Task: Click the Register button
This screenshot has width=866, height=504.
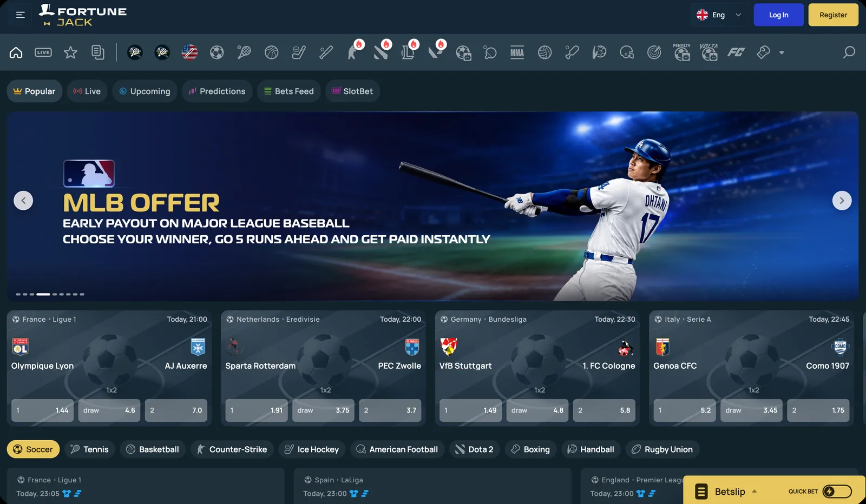Action: (x=834, y=15)
